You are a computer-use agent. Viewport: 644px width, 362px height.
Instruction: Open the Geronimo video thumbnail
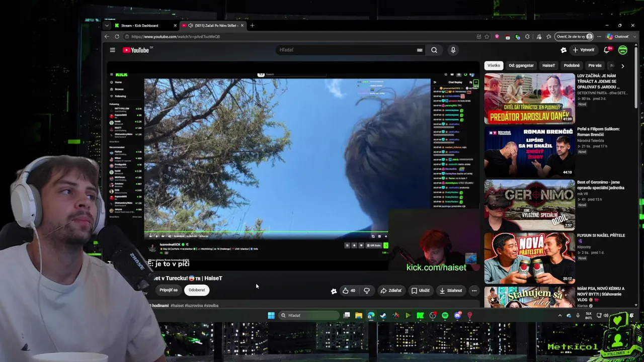pos(529,205)
